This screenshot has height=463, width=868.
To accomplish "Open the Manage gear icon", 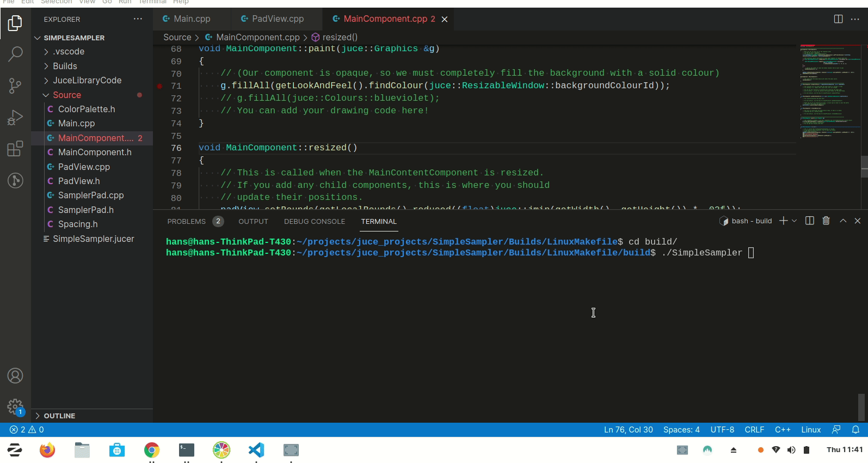I will point(15,407).
